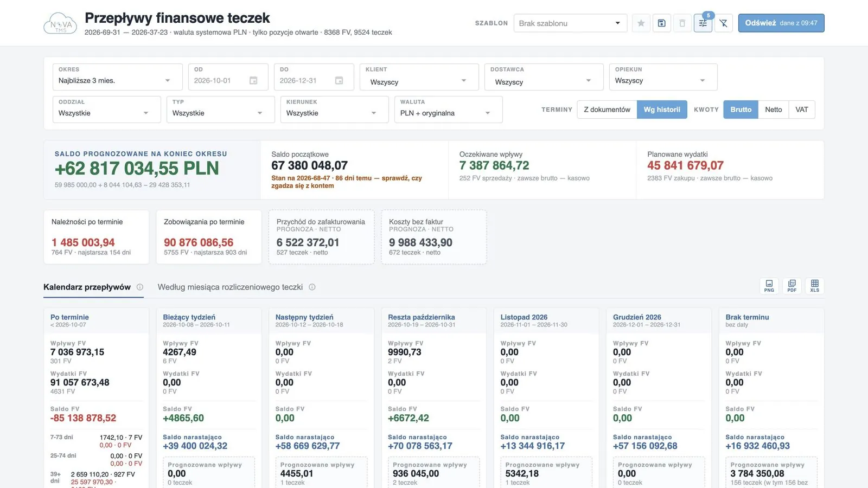Open the Szablon dropdown
The image size is (868, 488).
(x=570, y=23)
